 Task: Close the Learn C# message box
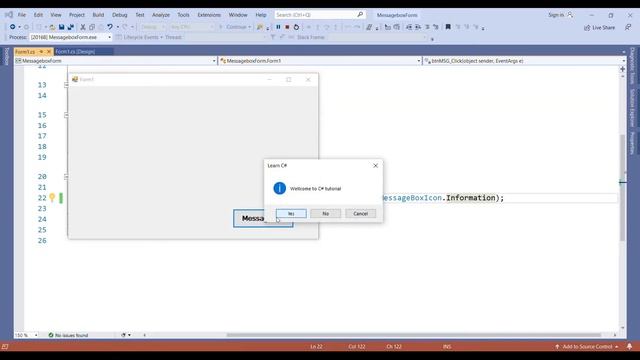click(376, 166)
